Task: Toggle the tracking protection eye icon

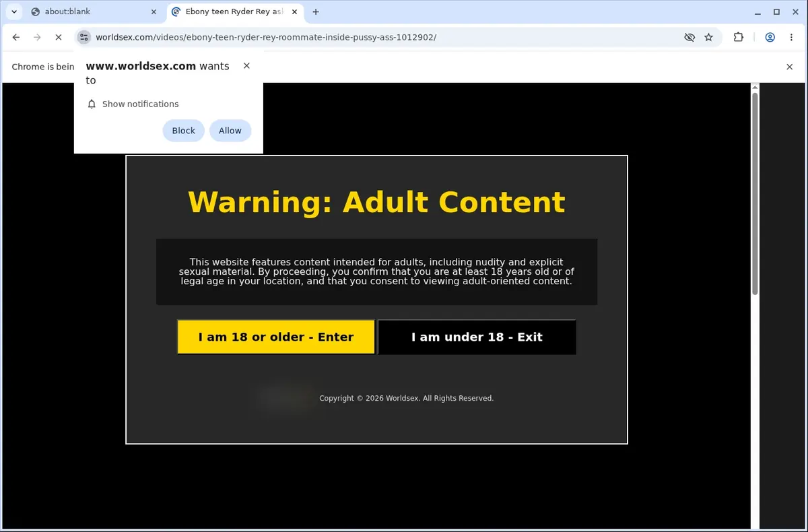Action: [x=689, y=37]
